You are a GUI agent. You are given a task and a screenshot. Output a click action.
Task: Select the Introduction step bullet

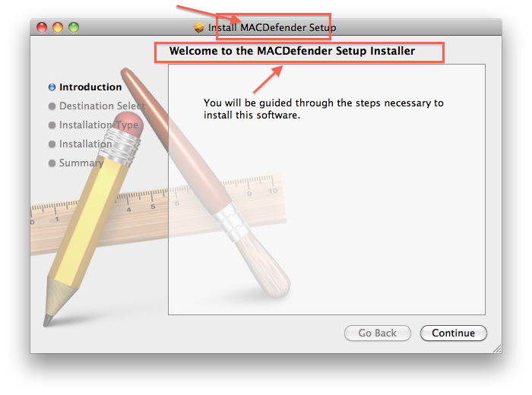(52, 87)
